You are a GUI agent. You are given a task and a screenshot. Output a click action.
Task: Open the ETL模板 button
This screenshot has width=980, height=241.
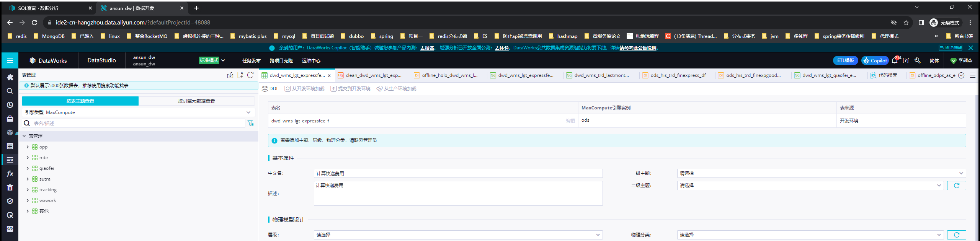pos(846,60)
